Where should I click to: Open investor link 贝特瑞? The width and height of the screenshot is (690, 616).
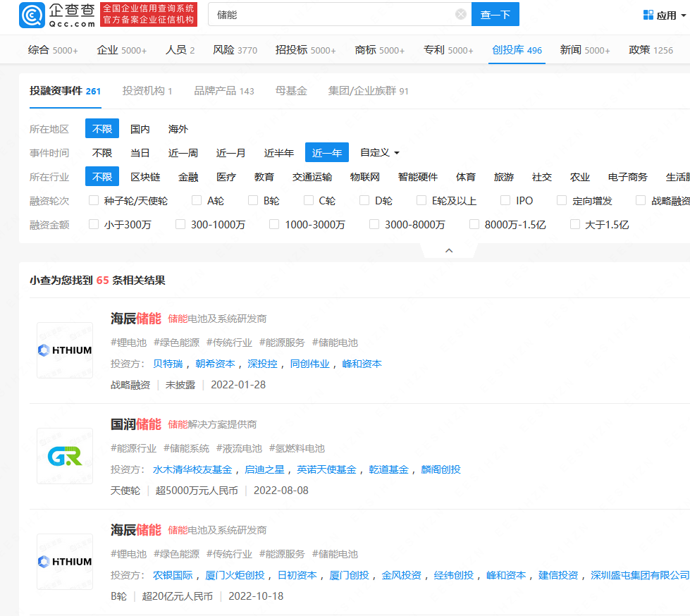(168, 364)
